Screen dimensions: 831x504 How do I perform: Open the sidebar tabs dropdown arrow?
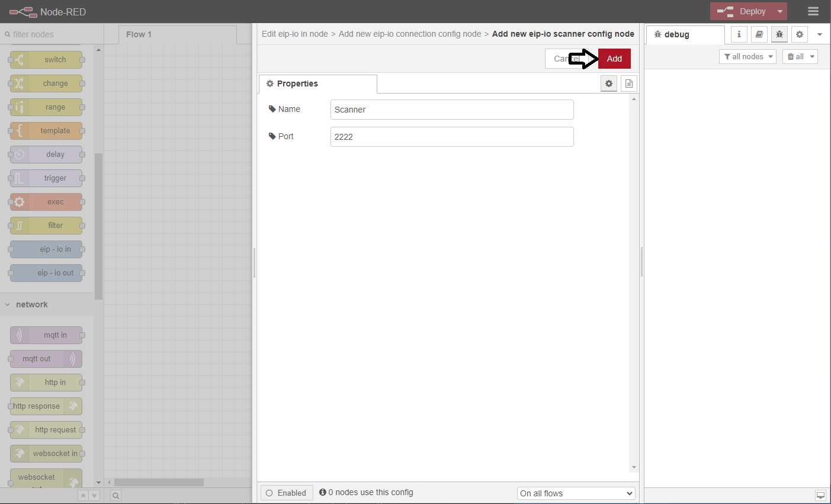(820, 34)
